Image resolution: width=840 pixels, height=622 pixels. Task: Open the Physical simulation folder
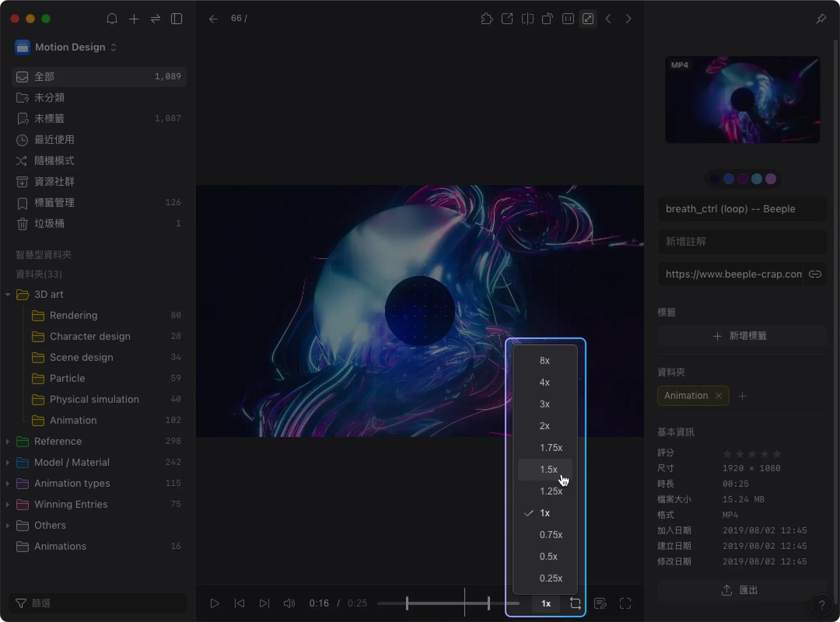tap(107, 399)
